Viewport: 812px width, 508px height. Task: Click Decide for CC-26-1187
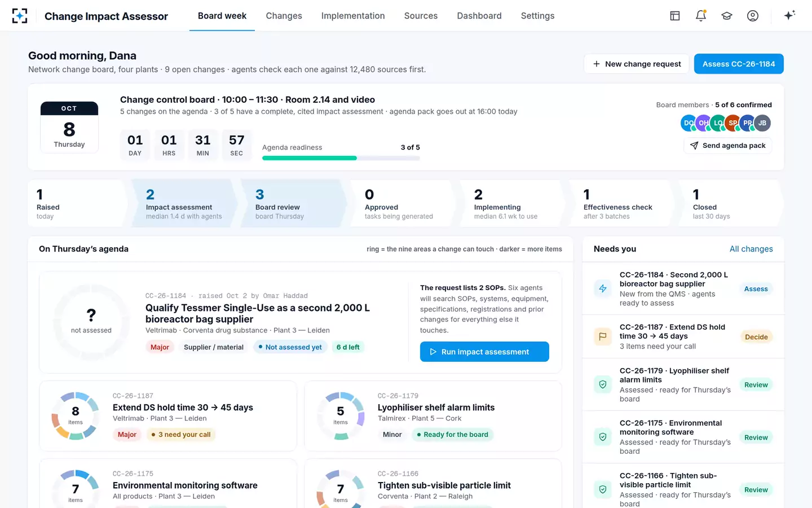click(x=756, y=337)
